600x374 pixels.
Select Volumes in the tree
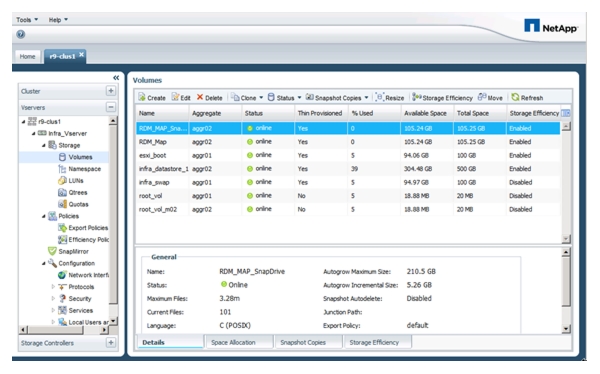(75, 157)
